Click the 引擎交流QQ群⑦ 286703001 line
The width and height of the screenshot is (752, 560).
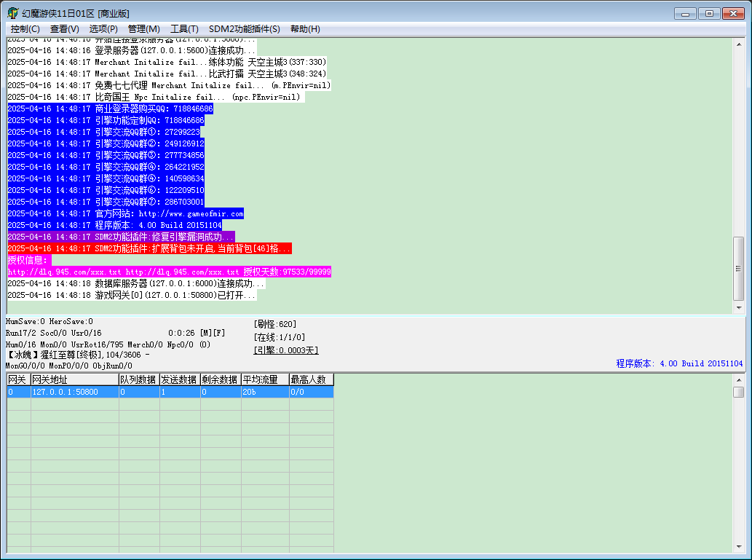(x=106, y=202)
